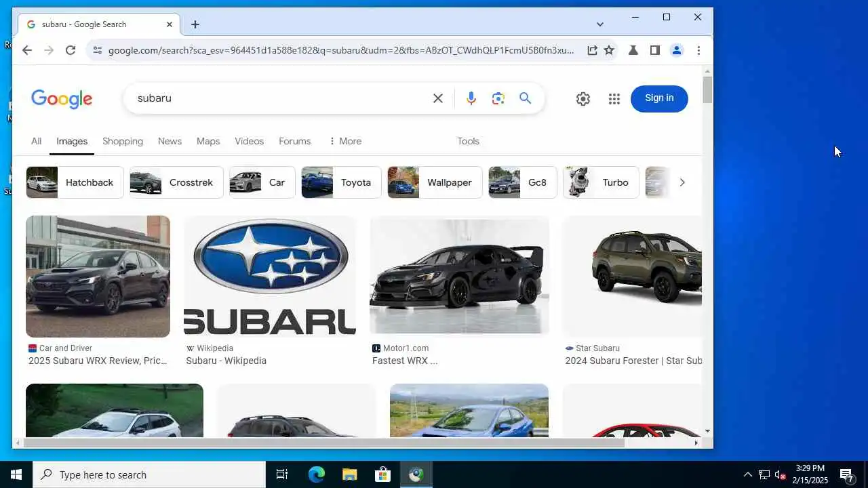Filter images by Turbo chip
The image size is (868, 488).
[x=601, y=182]
